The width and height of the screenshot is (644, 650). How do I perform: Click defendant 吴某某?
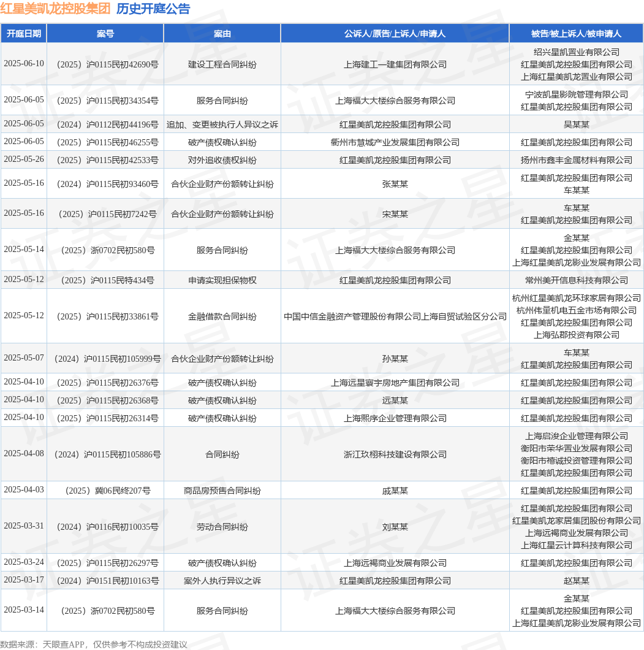tap(576, 124)
